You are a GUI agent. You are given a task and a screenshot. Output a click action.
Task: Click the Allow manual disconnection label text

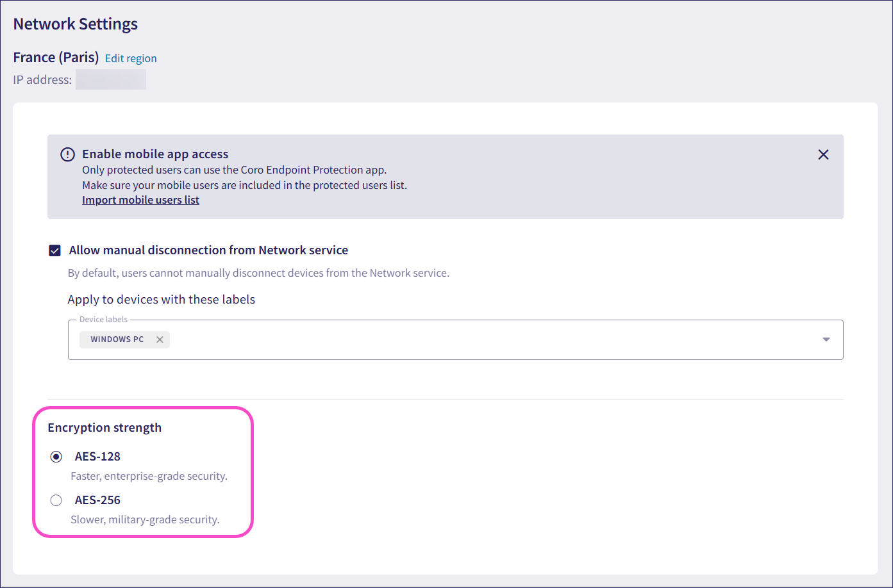coord(208,250)
